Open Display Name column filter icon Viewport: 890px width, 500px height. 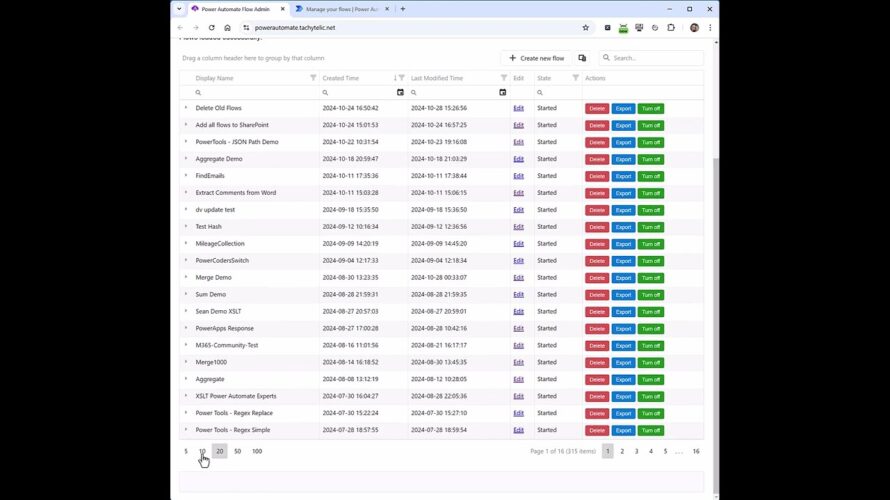point(313,78)
